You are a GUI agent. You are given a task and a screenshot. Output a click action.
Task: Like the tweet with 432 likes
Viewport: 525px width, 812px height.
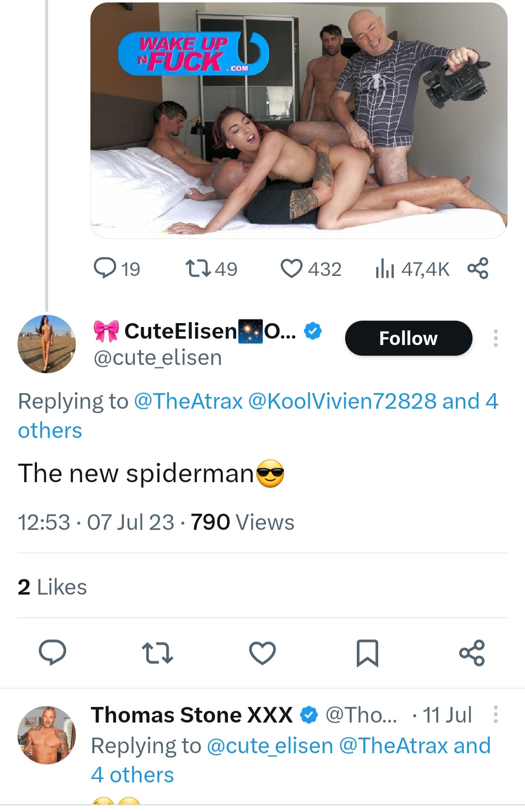point(292,268)
